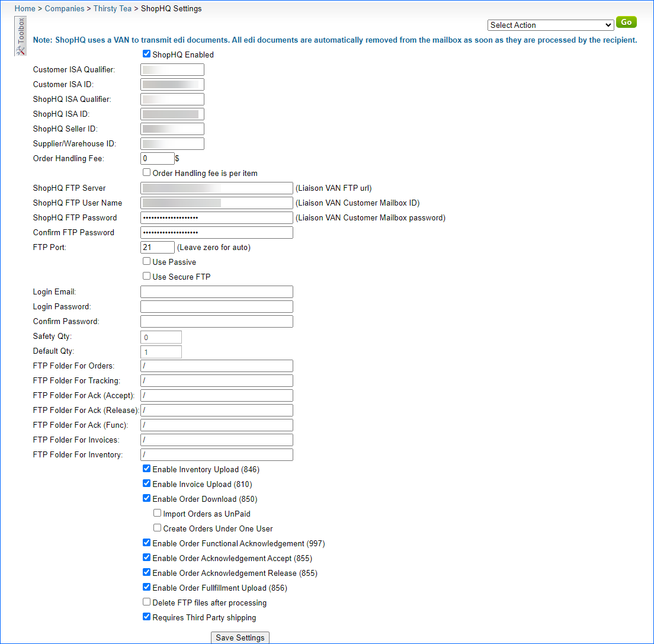The height and width of the screenshot is (644, 654).
Task: Open the Toolbox side panel
Action: click(21, 36)
